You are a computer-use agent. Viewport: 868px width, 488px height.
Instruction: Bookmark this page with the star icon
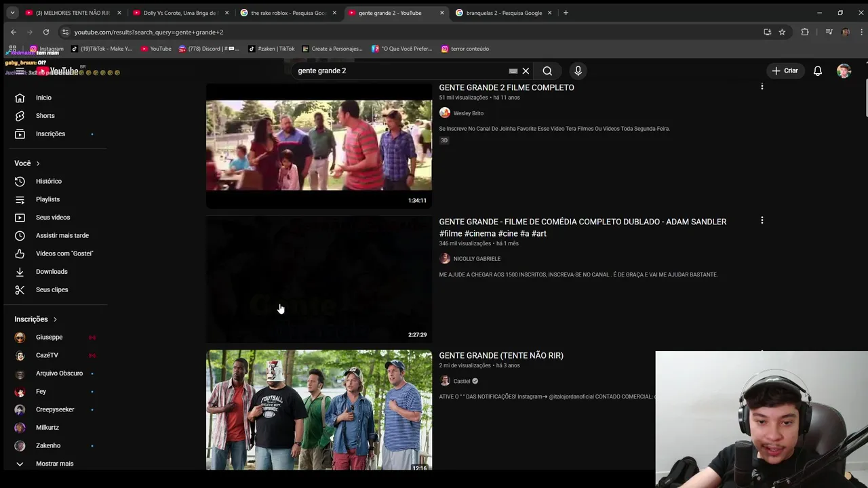coord(782,32)
